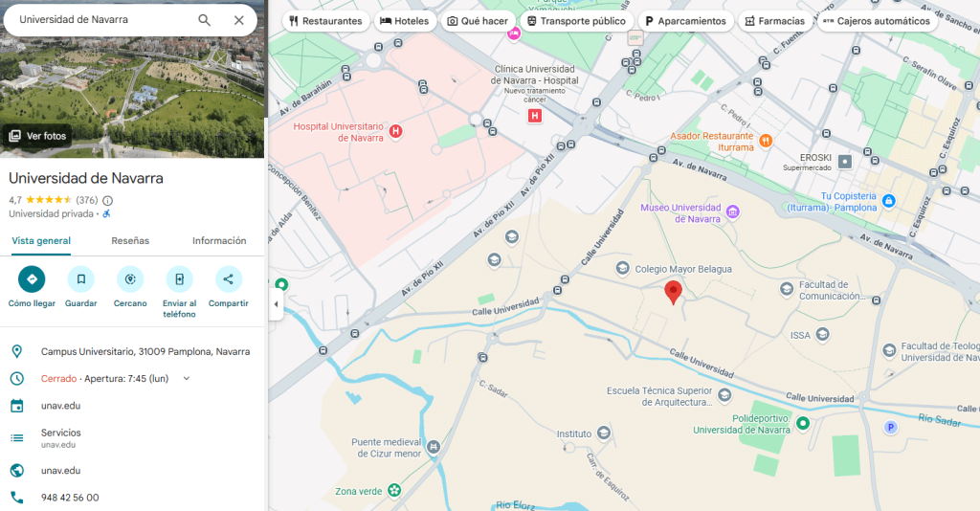The image size is (980, 511).
Task: Click Tu Copisteria (Iturrama) marker
Action: coord(889,201)
